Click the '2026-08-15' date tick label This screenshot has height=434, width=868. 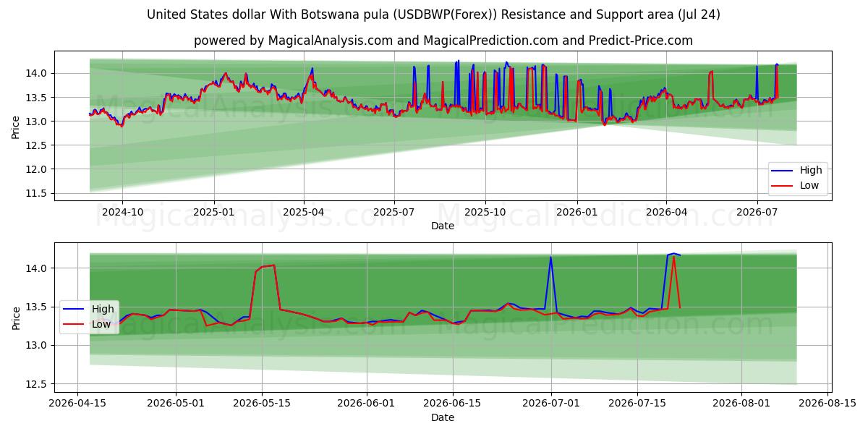point(827,403)
